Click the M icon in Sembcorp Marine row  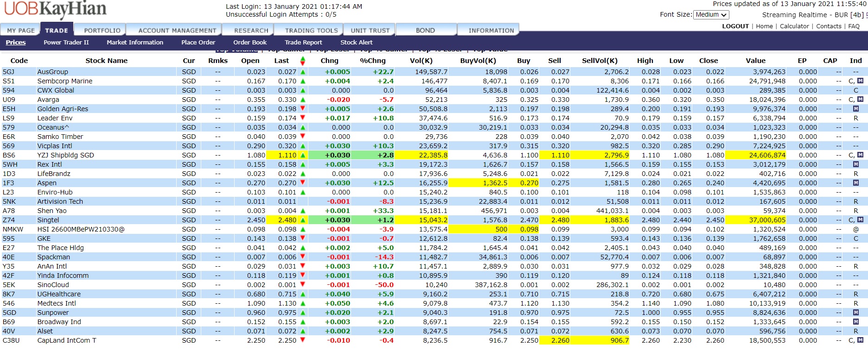coord(860,81)
